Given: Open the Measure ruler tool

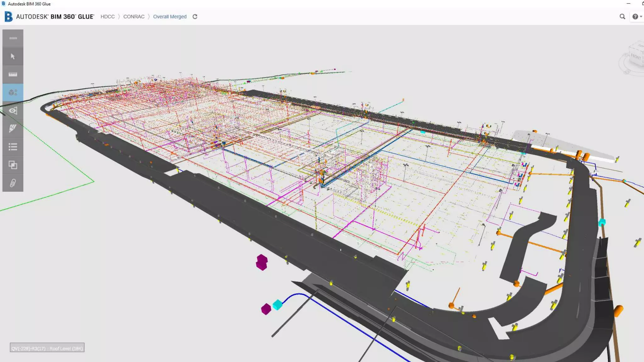Looking at the screenshot, I should point(13,74).
